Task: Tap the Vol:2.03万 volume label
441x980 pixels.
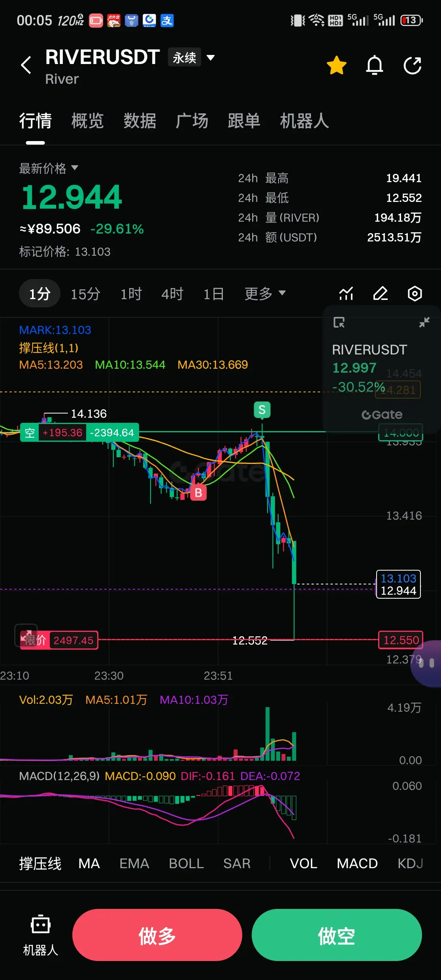Action: (x=46, y=700)
